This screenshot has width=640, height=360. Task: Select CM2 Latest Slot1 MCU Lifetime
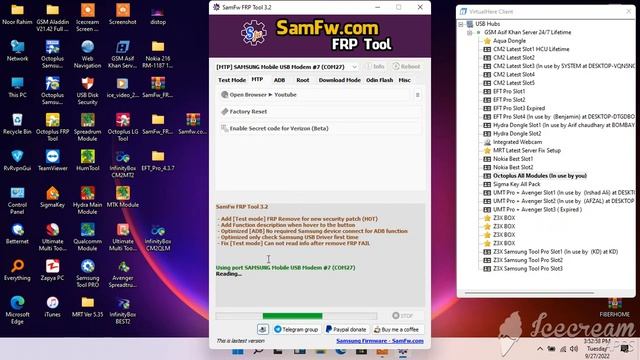531,49
